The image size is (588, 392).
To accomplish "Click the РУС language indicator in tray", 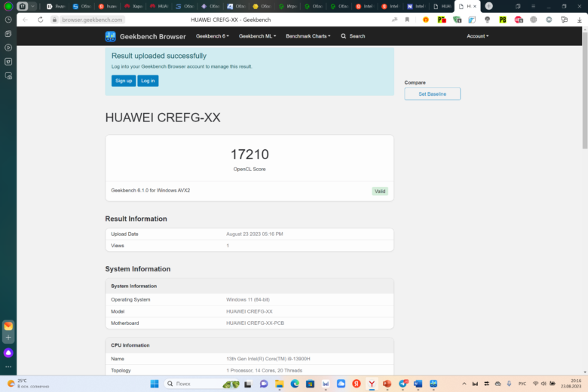I will click(522, 384).
